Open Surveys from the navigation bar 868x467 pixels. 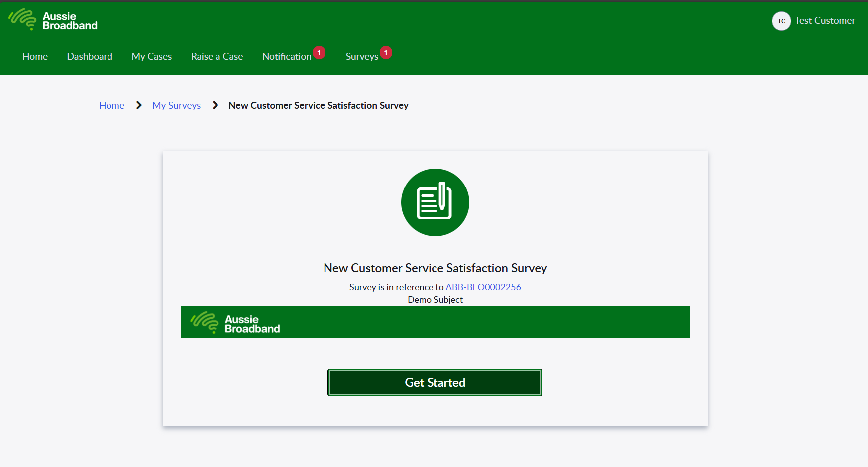point(361,56)
